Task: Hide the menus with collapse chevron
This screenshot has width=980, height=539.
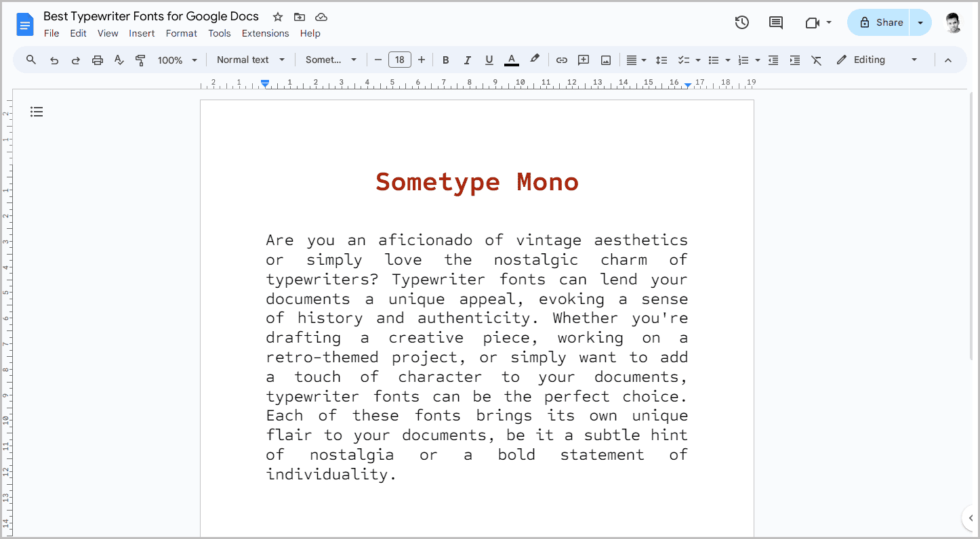Action: pos(948,60)
